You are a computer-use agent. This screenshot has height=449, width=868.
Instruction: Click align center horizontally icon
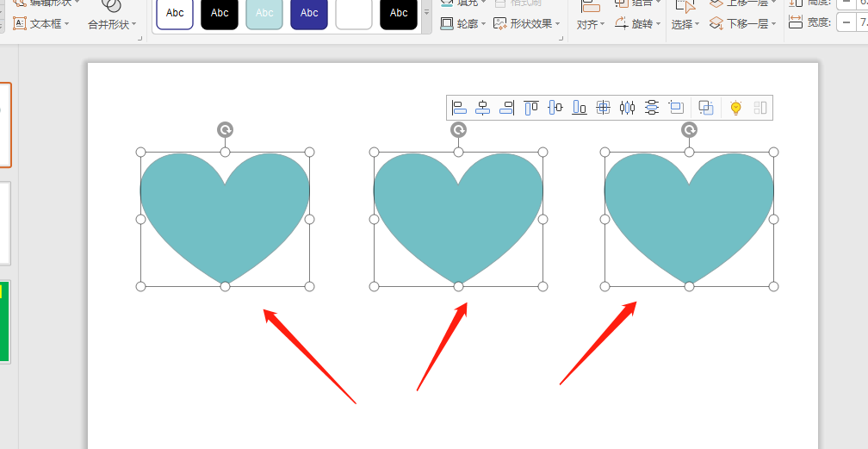(x=483, y=108)
